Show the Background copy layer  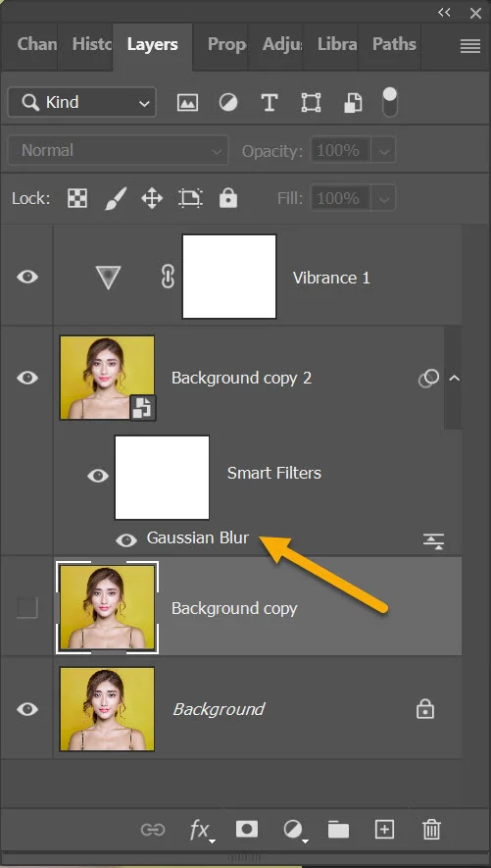click(x=27, y=608)
